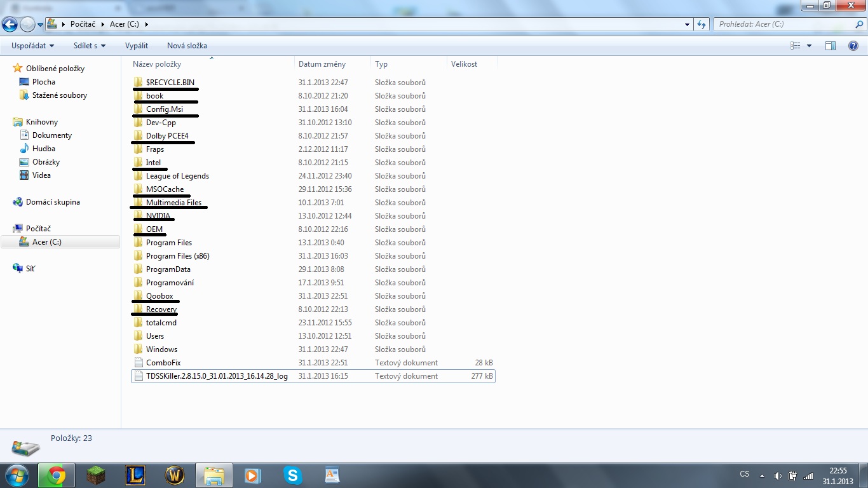
Task: Select Stažené soubory in navigation pane
Action: point(60,95)
